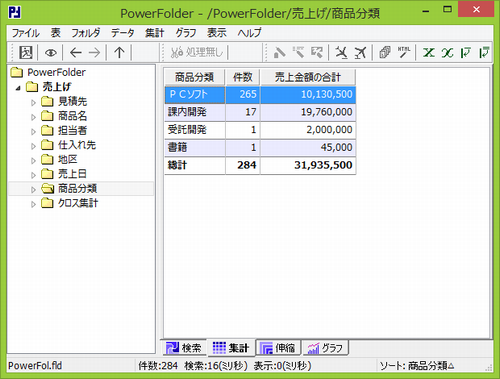Screen dimensions: 500x379
Task: Click the green checkmark icon at toolbar's end
Action: pyautogui.click(x=484, y=52)
